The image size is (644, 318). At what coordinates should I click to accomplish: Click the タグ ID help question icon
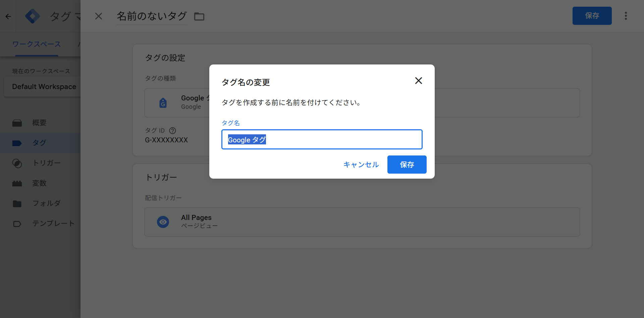pos(172,131)
